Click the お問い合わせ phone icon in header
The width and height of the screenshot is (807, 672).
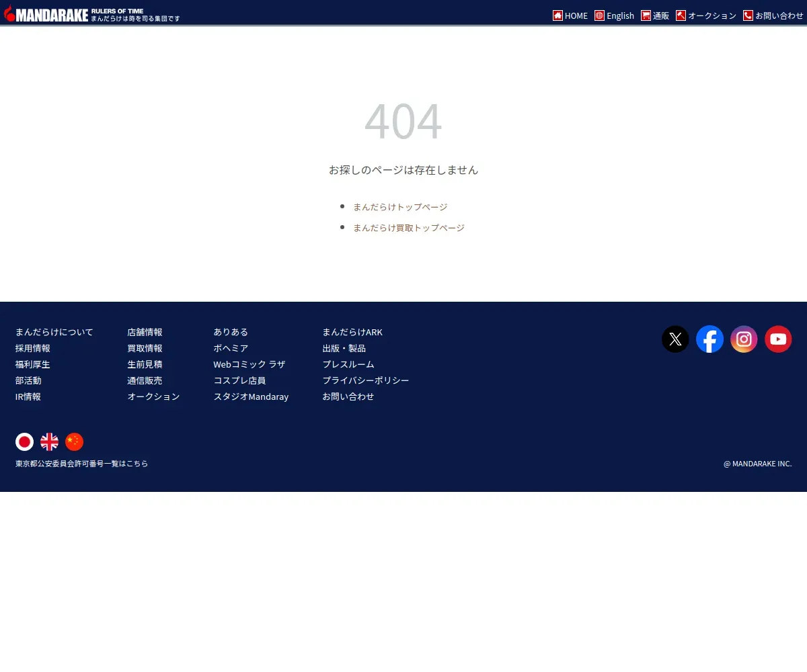748,15
